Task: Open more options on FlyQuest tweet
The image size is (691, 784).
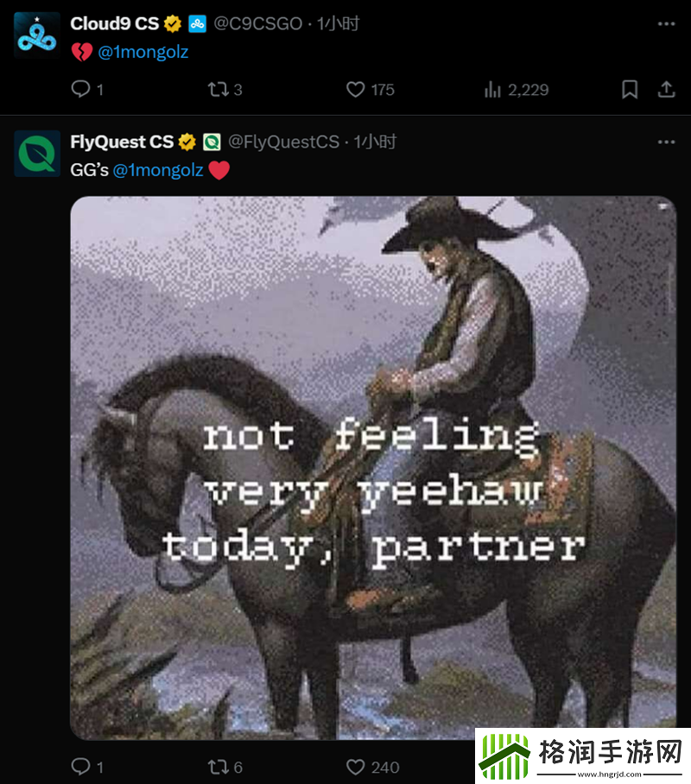Action: click(666, 142)
